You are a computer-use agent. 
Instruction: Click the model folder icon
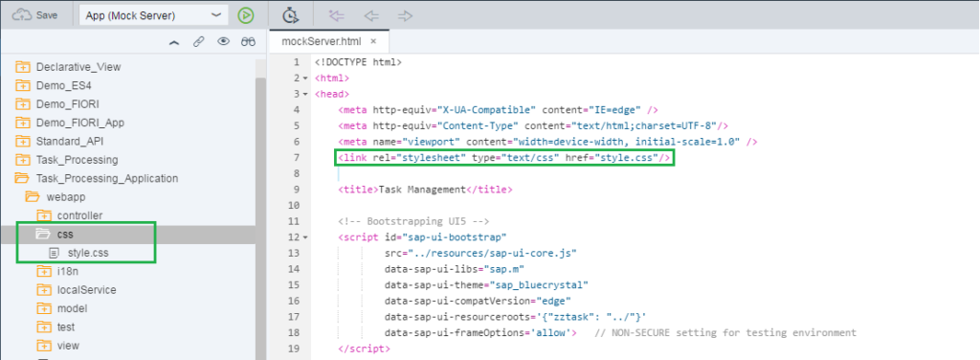point(44,308)
